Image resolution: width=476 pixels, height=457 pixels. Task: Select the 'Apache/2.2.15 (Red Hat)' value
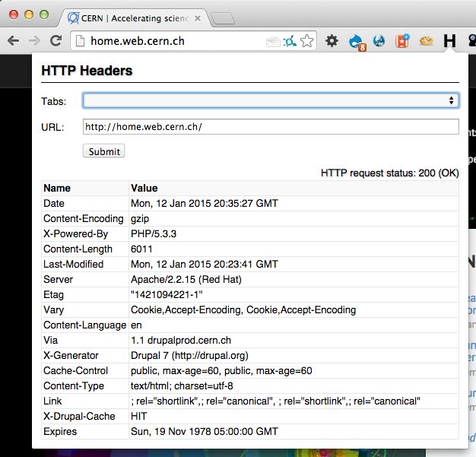click(186, 279)
